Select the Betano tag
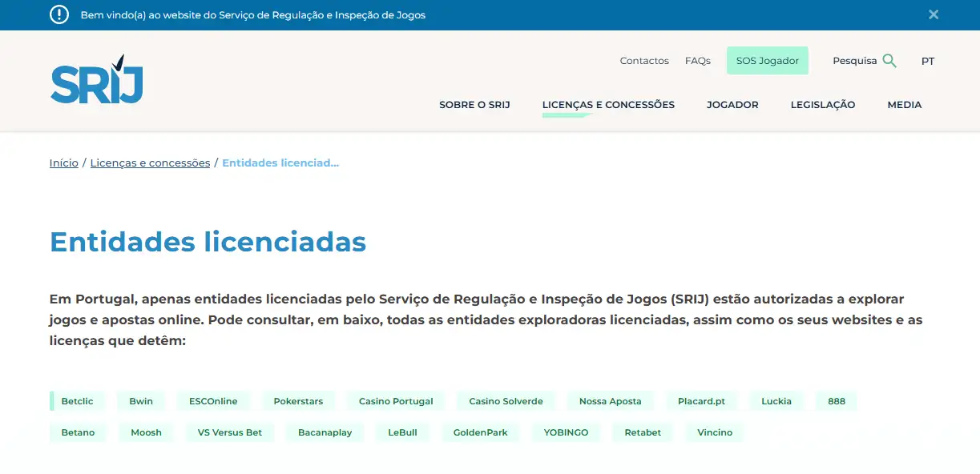980x474 pixels. click(x=78, y=432)
